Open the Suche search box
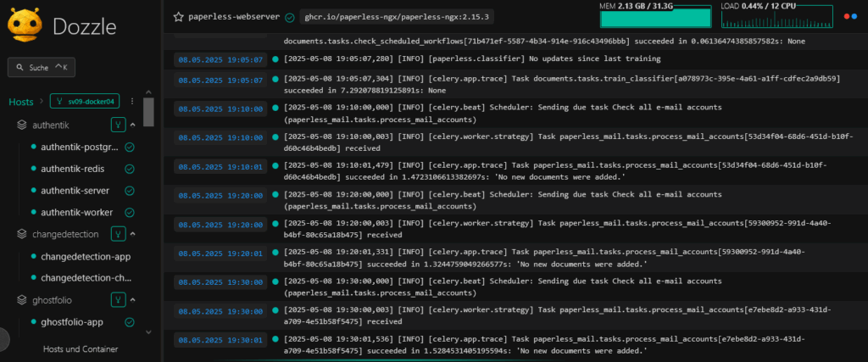 42,67
